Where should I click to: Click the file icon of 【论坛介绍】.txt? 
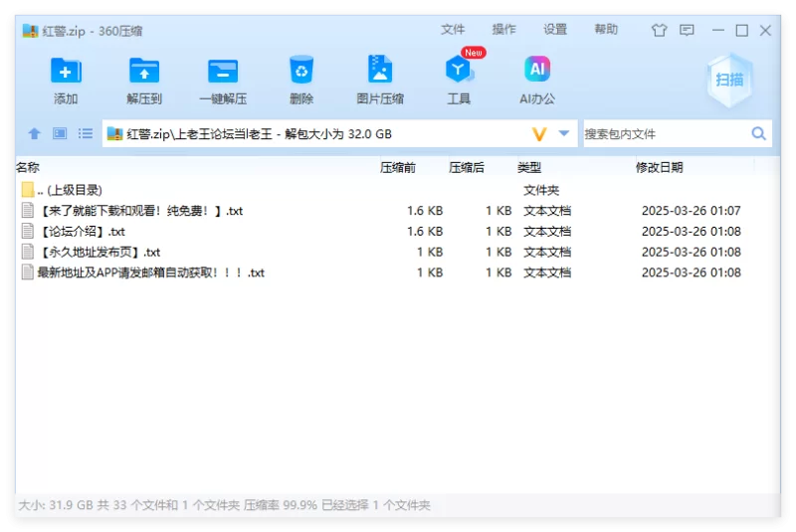[x=28, y=232]
